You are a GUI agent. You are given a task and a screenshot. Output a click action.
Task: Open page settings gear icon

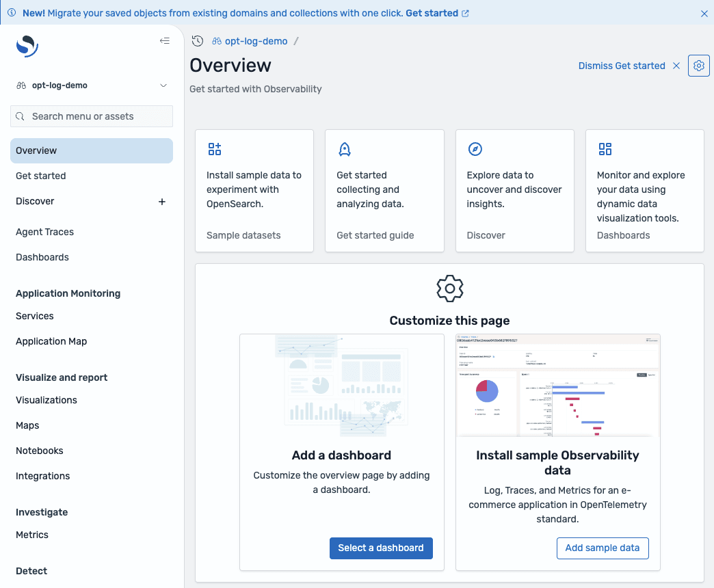(x=698, y=66)
